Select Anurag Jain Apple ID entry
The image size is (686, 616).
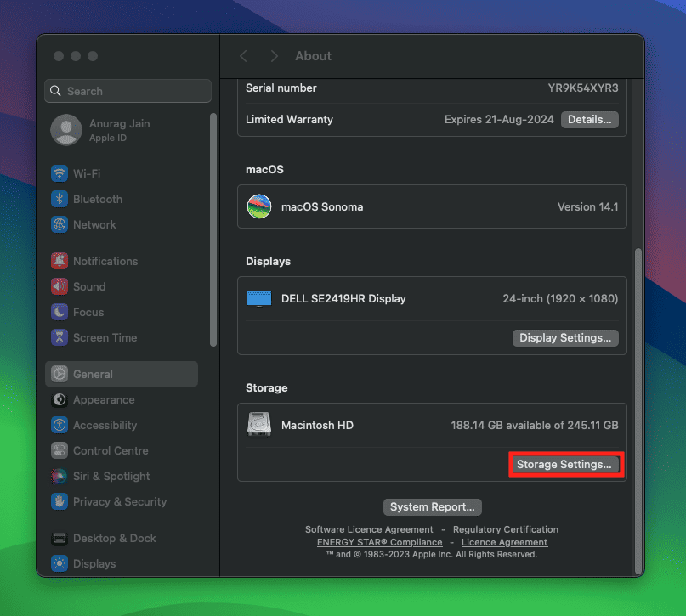pyautogui.click(x=122, y=130)
